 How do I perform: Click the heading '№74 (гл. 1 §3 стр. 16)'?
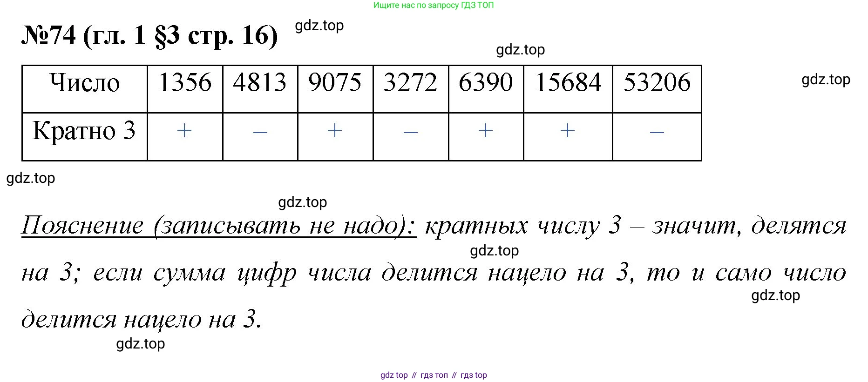click(x=149, y=35)
